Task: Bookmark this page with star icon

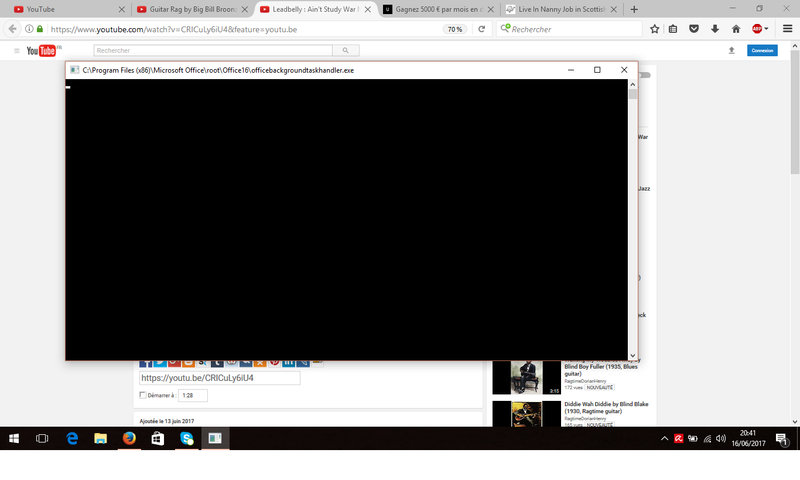Action: [x=655, y=29]
